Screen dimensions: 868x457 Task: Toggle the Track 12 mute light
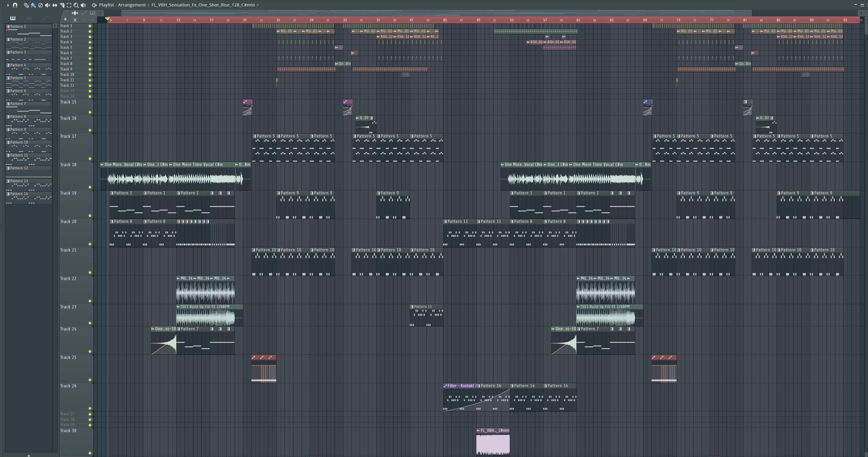click(x=90, y=86)
